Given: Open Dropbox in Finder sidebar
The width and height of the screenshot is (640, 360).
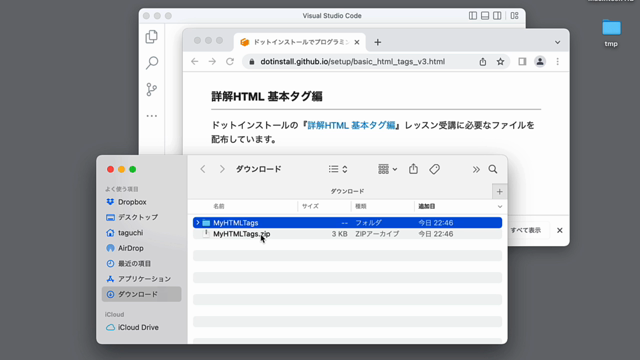Looking at the screenshot, I should [132, 202].
